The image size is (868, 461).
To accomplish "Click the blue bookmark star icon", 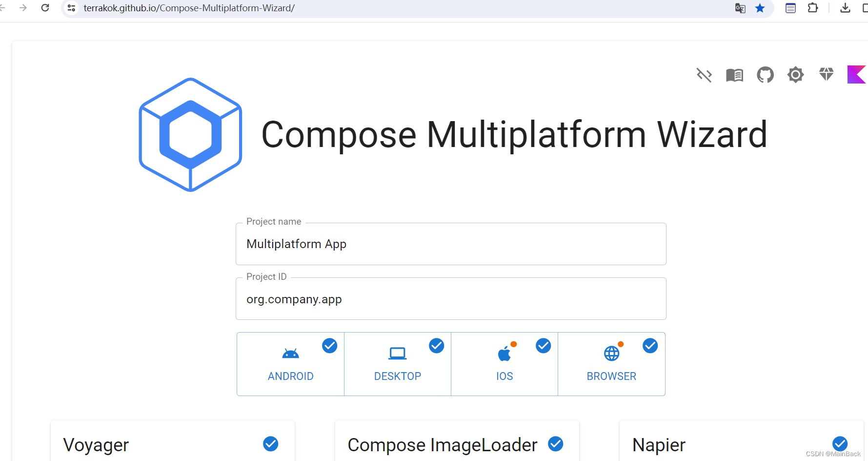I will [x=760, y=8].
